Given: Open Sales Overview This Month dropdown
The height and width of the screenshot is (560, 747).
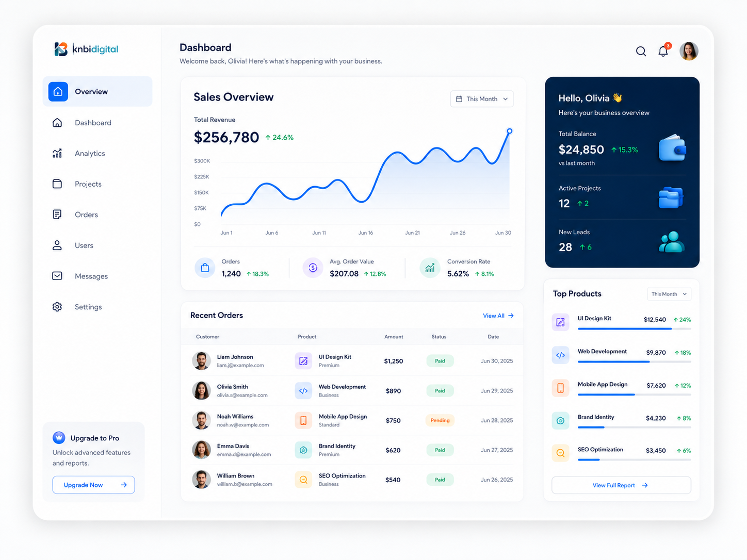Looking at the screenshot, I should coord(482,99).
